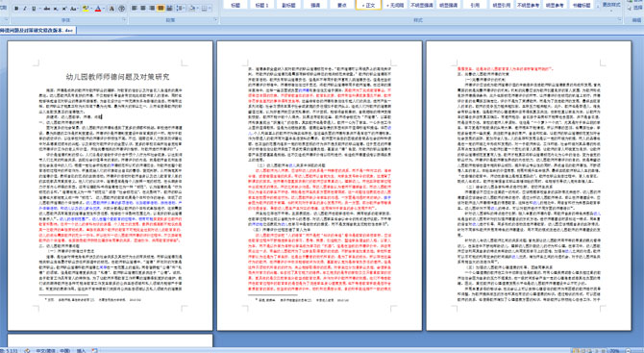Center align the paragraph
Screen dimensions: 644x353
click(143, 8)
